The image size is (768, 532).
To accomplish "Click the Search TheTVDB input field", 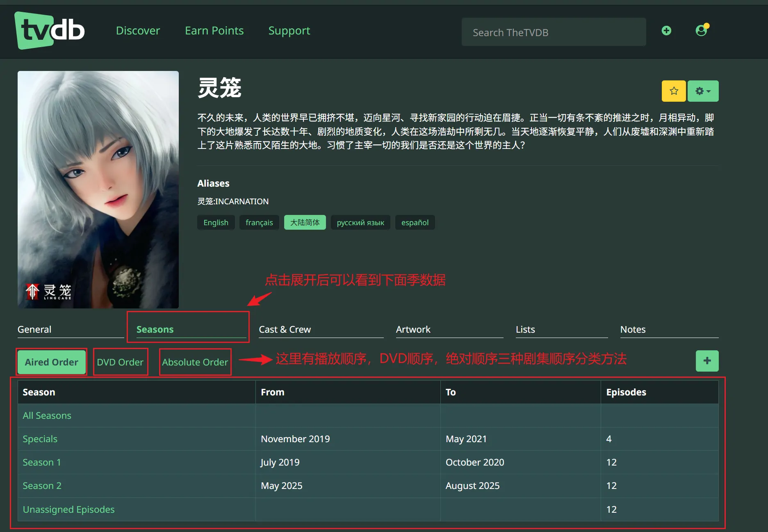I will tap(554, 32).
